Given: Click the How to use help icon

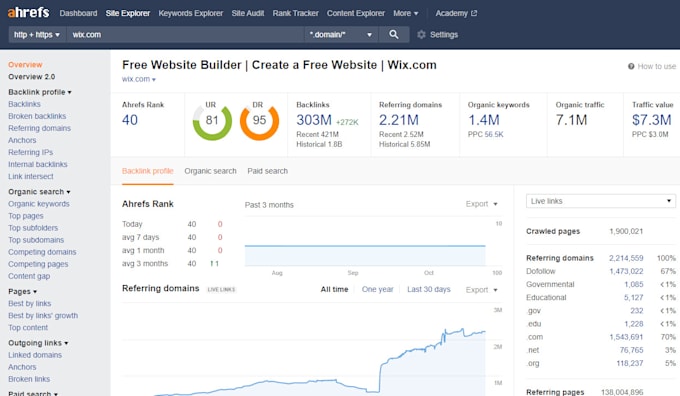Looking at the screenshot, I should click(631, 66).
